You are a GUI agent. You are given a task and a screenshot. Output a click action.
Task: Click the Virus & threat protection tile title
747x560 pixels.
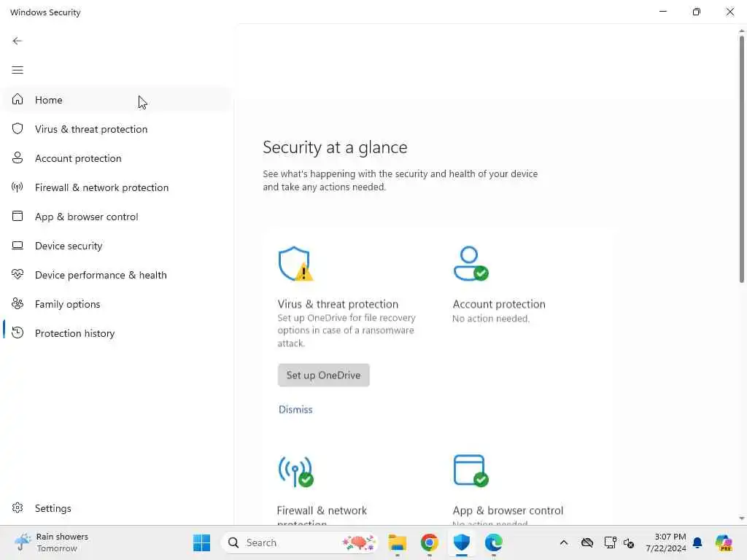coord(338,304)
